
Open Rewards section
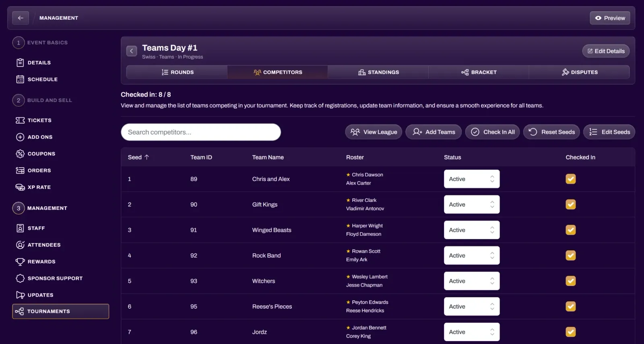click(x=36, y=261)
